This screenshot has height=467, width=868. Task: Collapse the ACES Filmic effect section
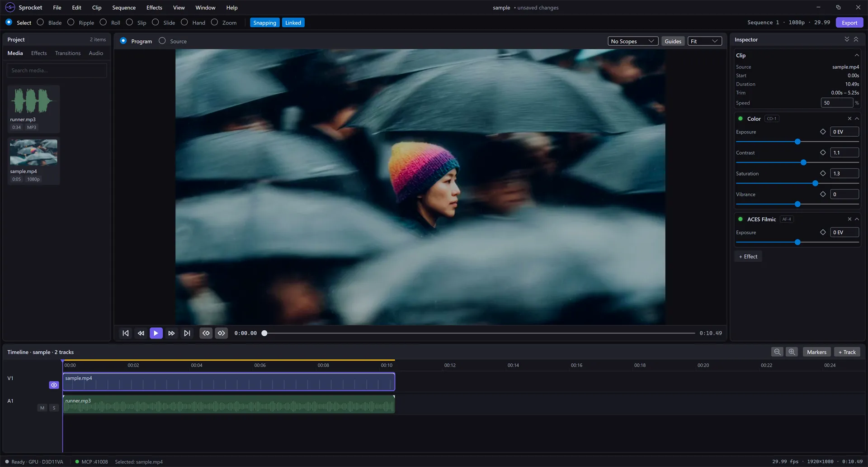pos(857,219)
